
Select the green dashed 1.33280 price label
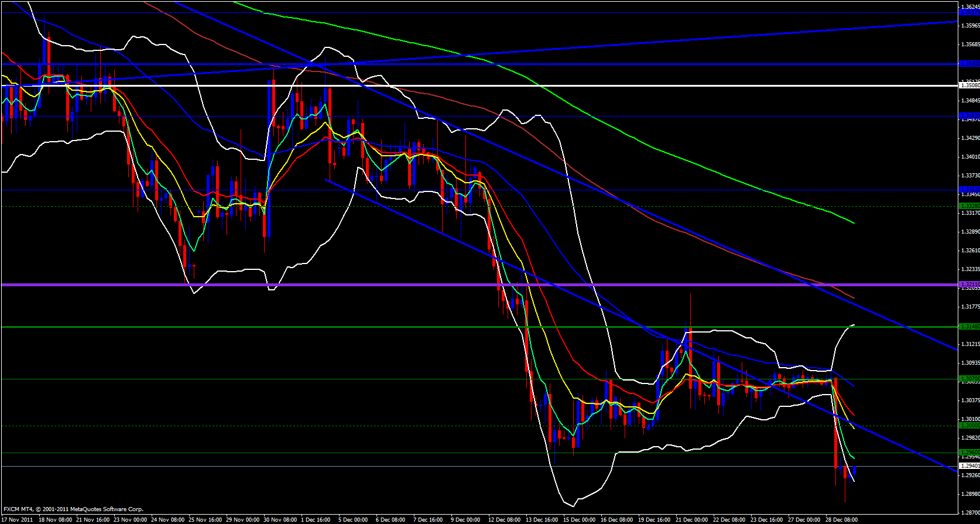coord(969,206)
